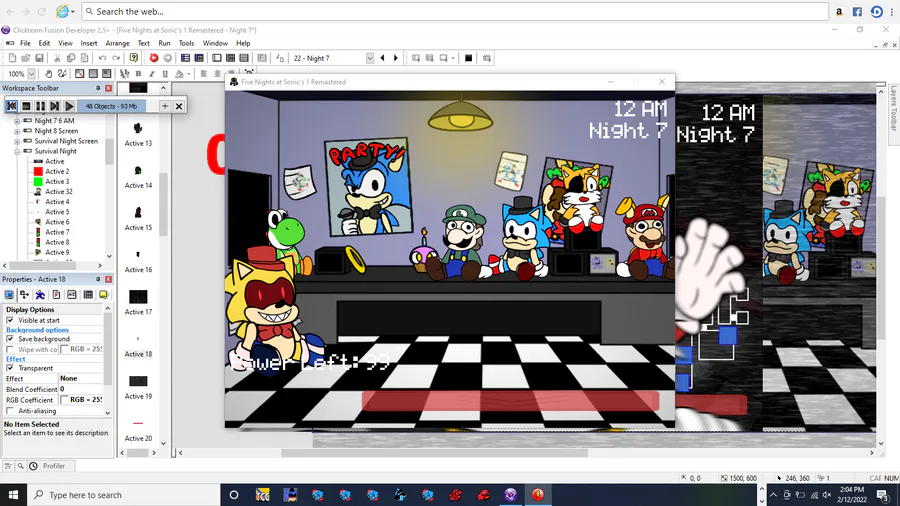The width and height of the screenshot is (900, 506).
Task: Click the Paste toolbar icon
Action: point(84,58)
